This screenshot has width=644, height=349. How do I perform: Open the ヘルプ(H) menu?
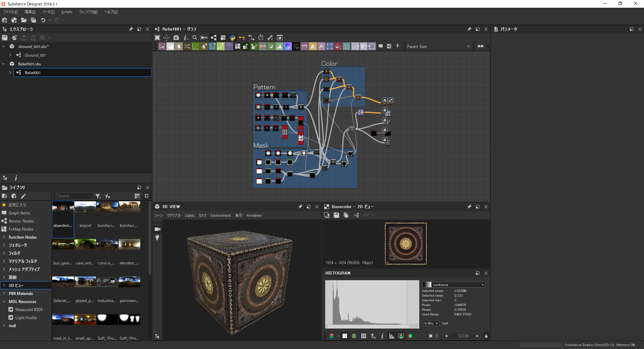coord(111,12)
